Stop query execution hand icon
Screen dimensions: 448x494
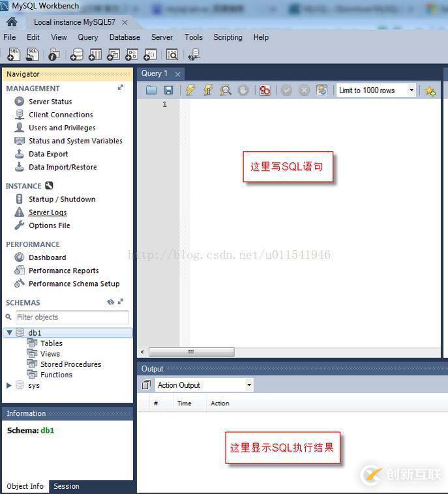243,91
